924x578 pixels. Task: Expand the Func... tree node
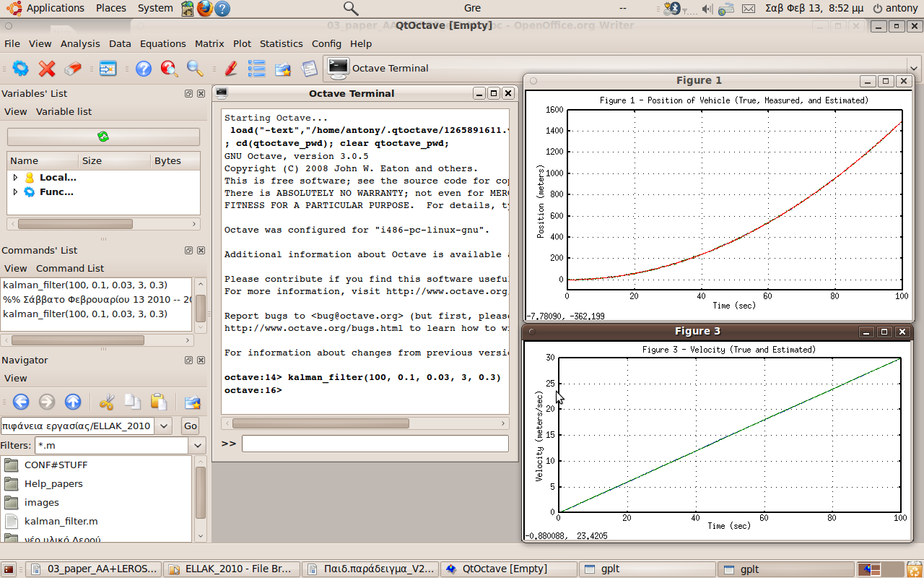15,191
